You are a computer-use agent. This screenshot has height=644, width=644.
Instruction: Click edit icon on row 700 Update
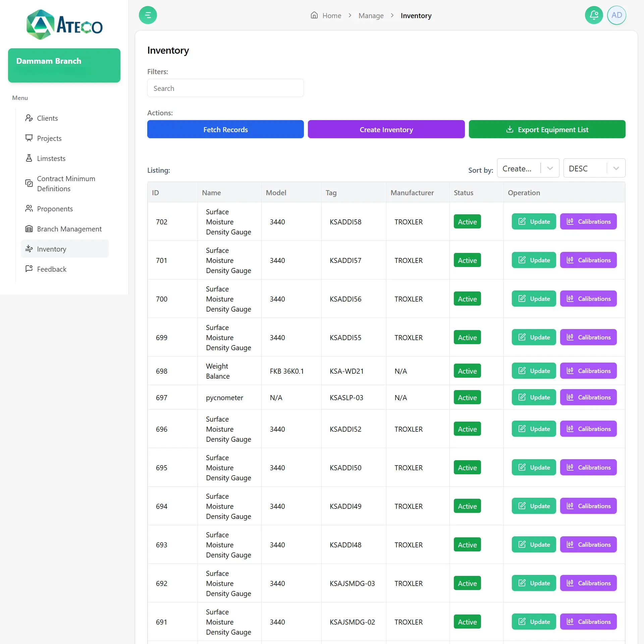tap(522, 299)
